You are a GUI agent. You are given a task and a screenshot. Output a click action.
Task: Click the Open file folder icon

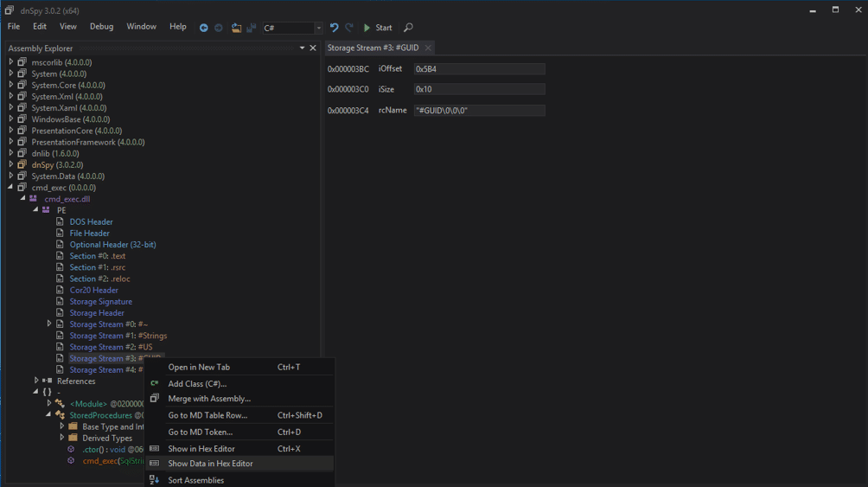point(236,28)
